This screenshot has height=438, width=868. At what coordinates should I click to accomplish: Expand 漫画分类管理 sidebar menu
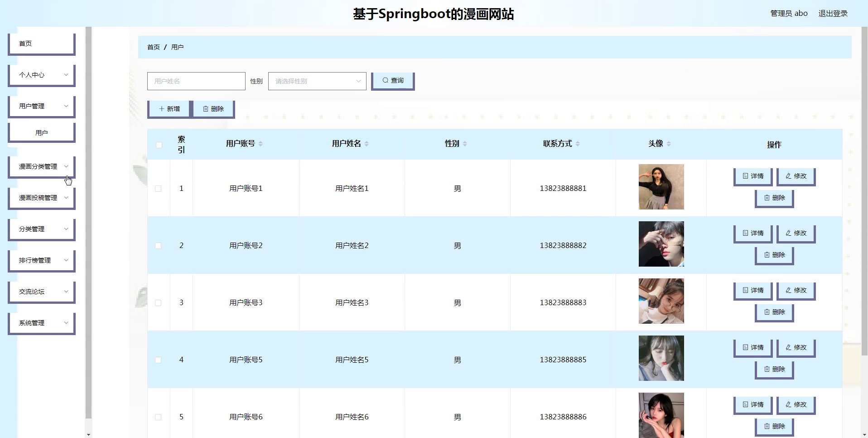click(42, 167)
